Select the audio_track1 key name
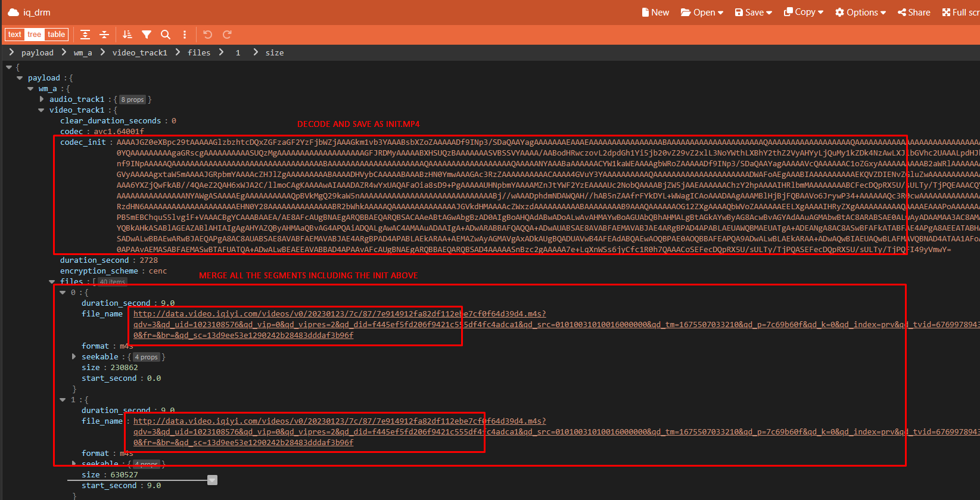Image resolution: width=980 pixels, height=500 pixels. point(77,100)
